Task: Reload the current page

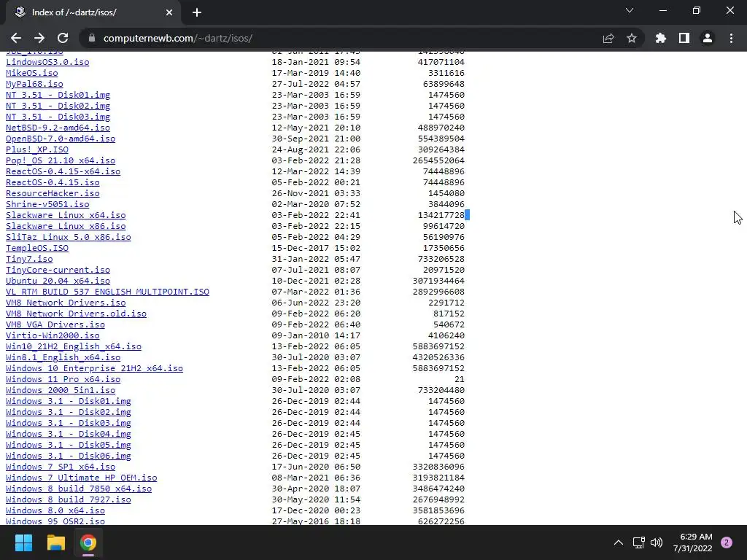Action: click(63, 38)
